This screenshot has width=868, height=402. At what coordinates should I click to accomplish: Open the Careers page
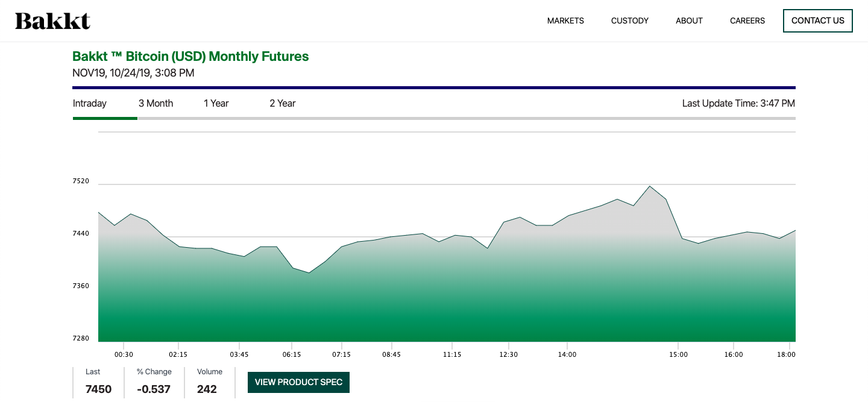747,20
